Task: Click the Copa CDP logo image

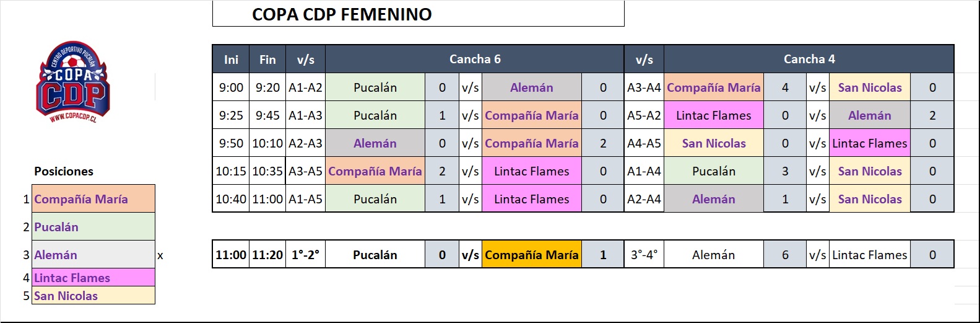Action: click(x=74, y=82)
